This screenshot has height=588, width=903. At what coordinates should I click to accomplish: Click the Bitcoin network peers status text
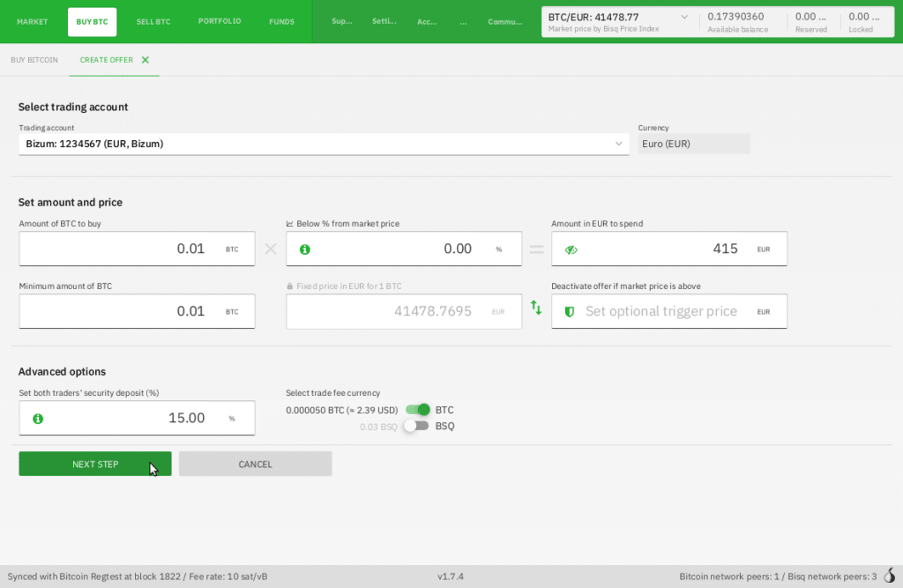point(778,577)
